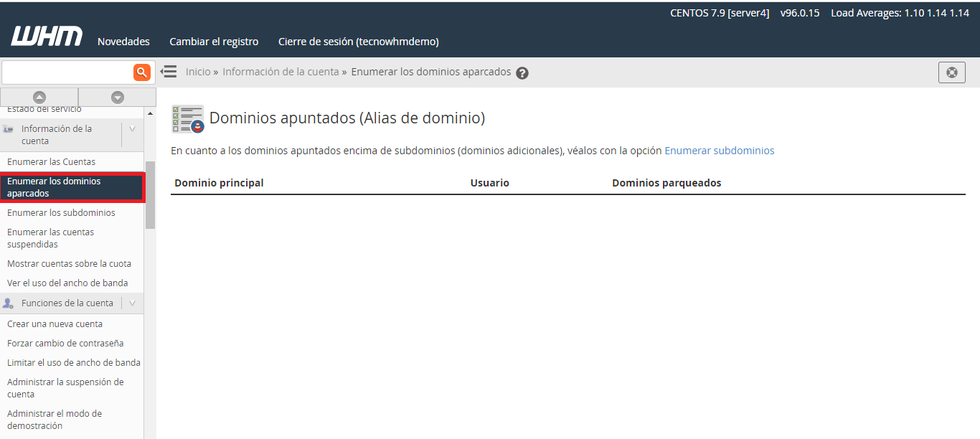This screenshot has height=439, width=980.
Task: Select Crear una nueva cuenta
Action: (55, 324)
